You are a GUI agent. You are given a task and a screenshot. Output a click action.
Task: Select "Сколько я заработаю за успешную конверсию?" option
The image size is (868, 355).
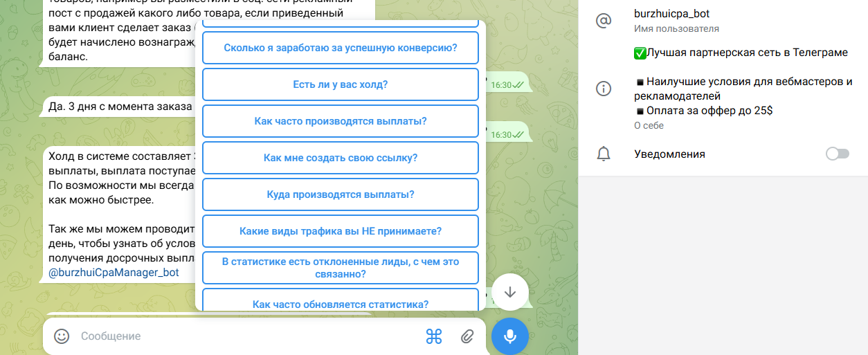[x=340, y=48]
